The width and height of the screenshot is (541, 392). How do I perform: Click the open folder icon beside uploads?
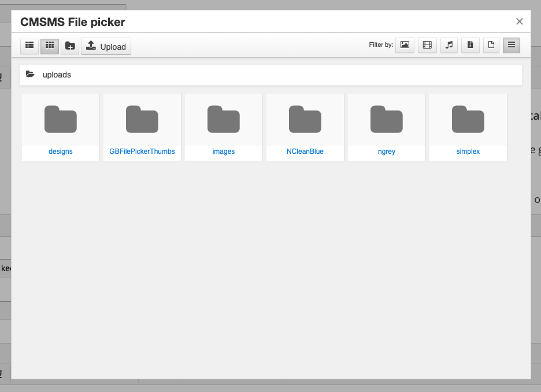coord(31,75)
